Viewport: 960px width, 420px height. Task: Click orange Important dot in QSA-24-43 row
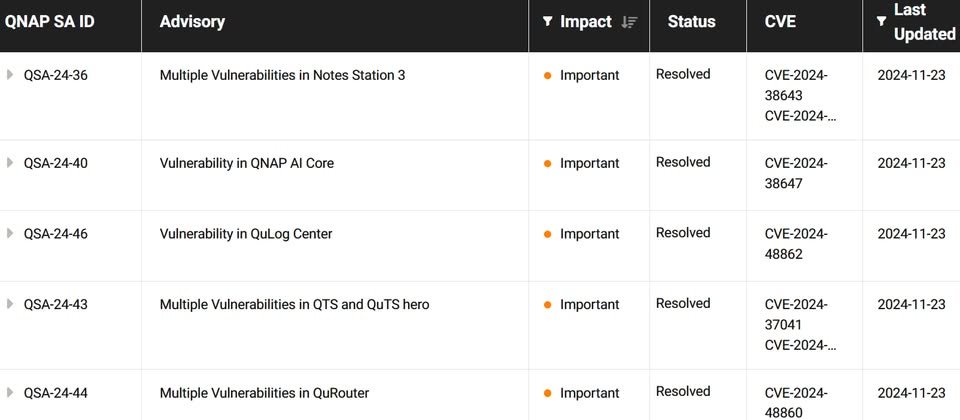pyautogui.click(x=547, y=305)
